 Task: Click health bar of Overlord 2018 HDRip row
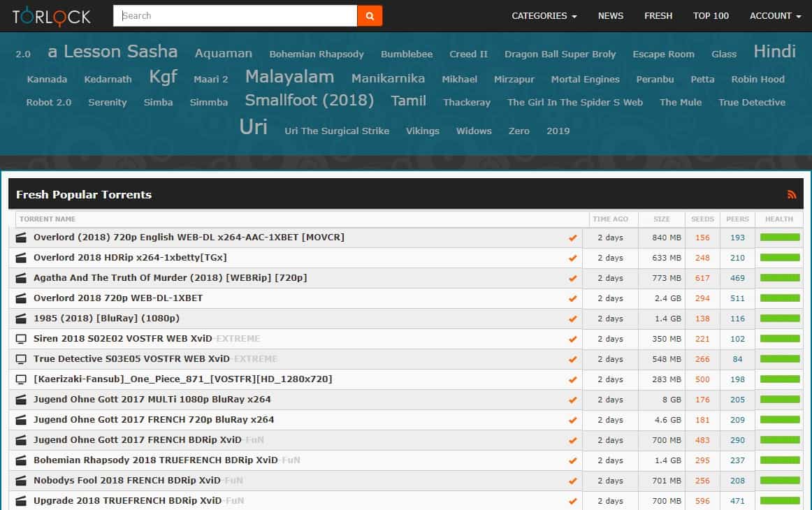pyautogui.click(x=780, y=257)
